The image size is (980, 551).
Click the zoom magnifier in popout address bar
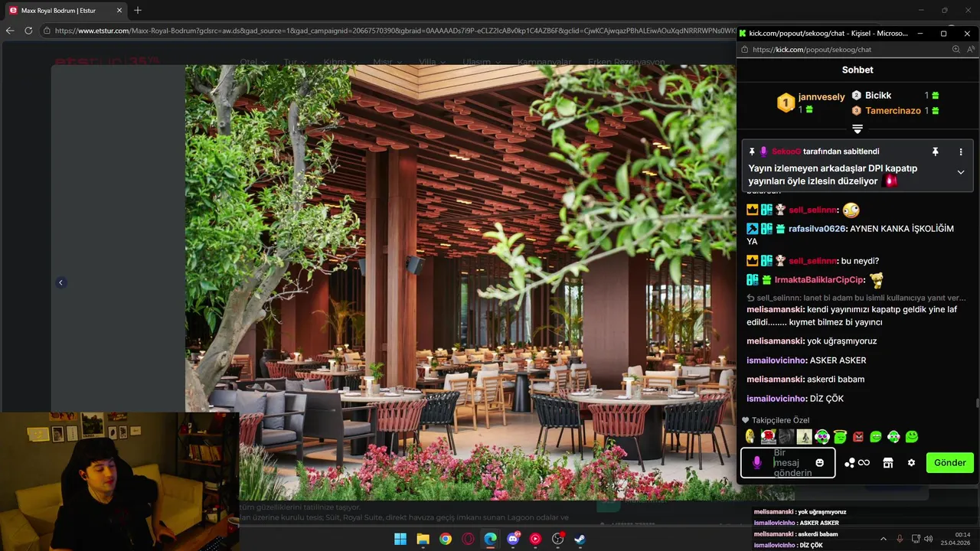point(956,49)
